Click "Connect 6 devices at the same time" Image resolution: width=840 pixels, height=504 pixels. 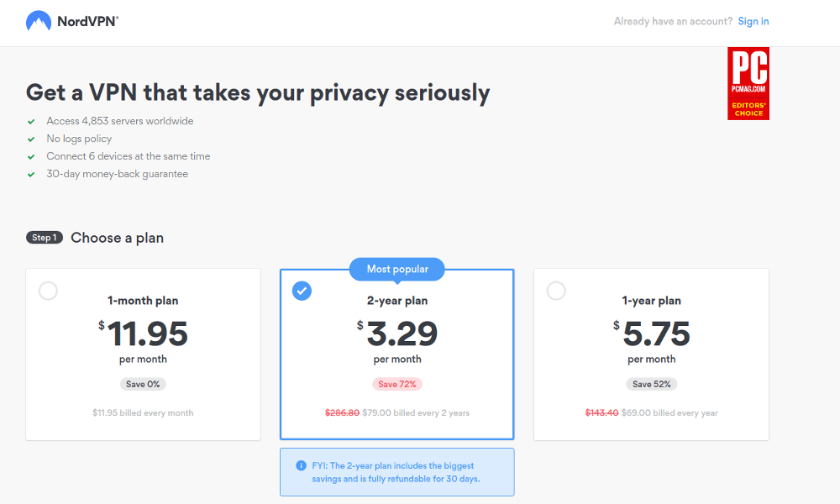128,156
